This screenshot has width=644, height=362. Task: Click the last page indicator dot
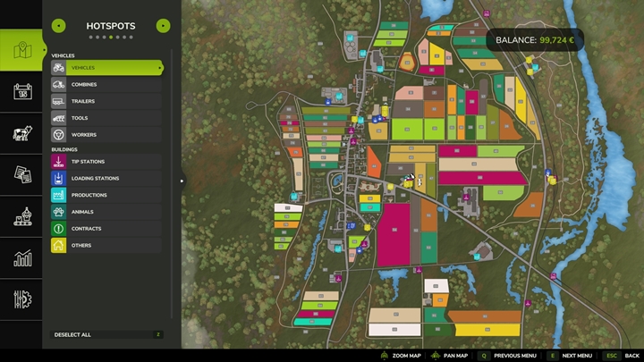(x=131, y=38)
